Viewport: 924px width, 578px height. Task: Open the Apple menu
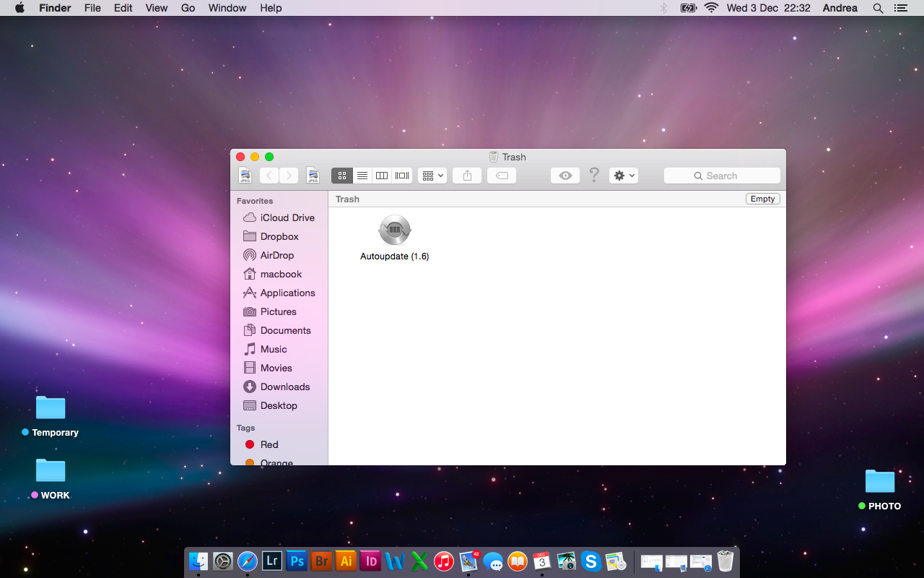pyautogui.click(x=19, y=8)
